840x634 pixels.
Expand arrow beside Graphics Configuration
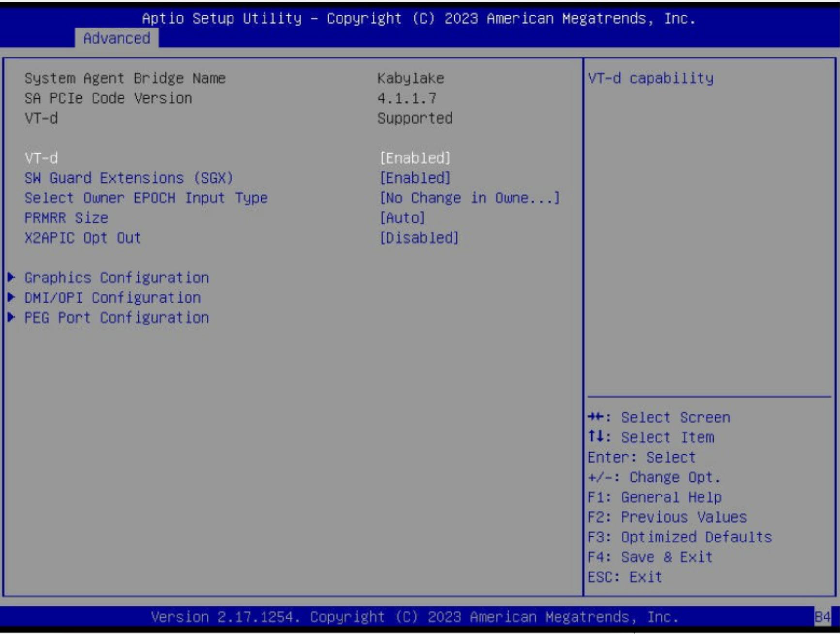coord(11,278)
